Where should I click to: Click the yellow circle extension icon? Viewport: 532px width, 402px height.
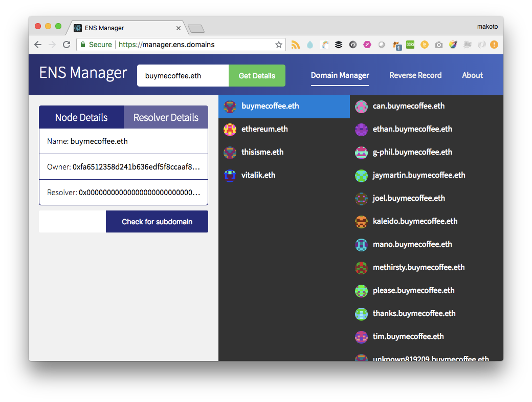click(425, 45)
